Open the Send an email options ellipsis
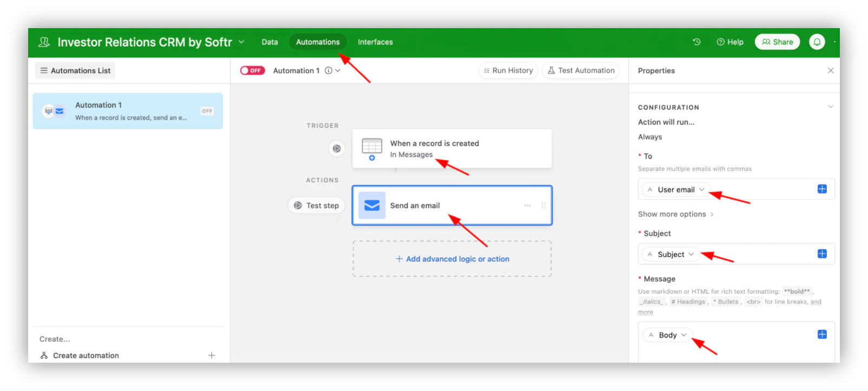 [x=527, y=205]
